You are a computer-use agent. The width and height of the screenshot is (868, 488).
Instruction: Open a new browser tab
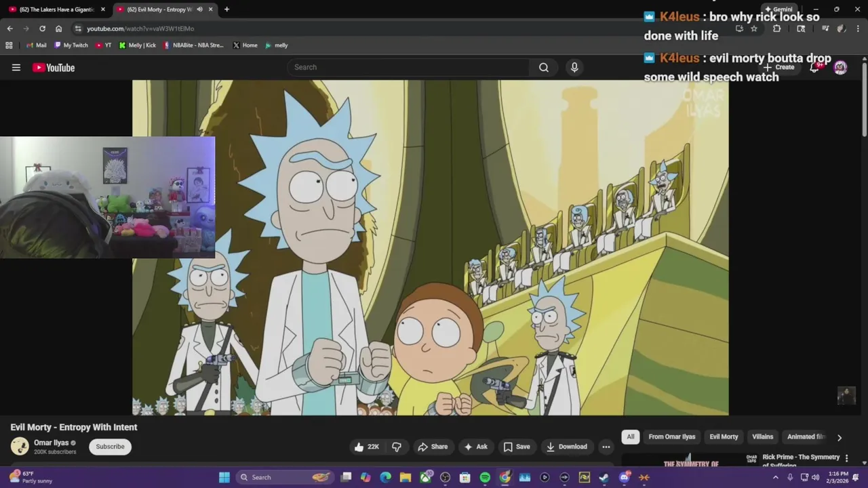[x=226, y=9]
